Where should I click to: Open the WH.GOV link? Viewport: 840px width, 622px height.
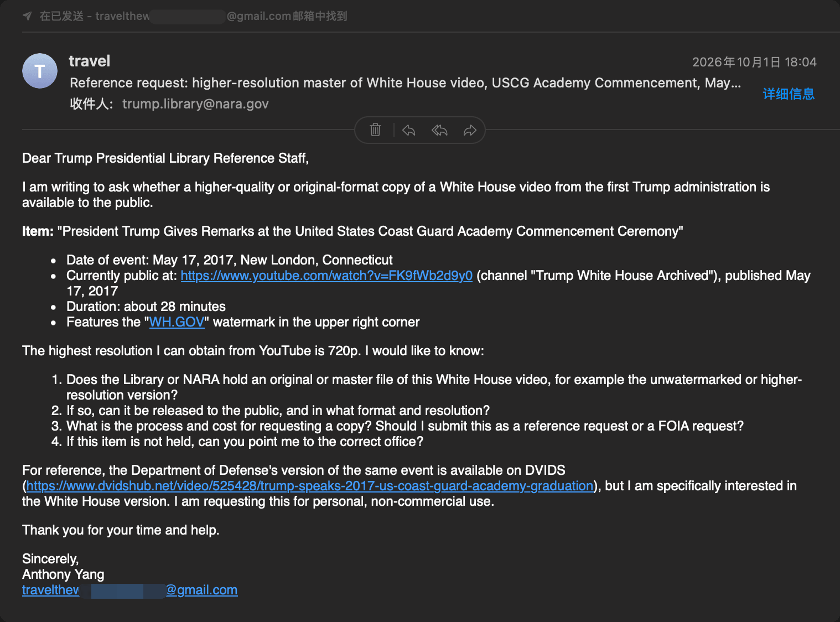(177, 322)
